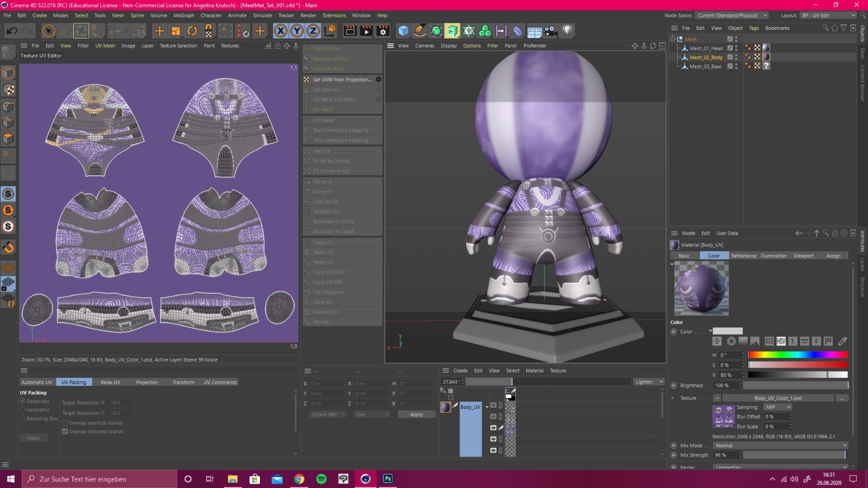This screenshot has height=488, width=868.
Task: Click Set UVW from Projection command
Action: (341, 80)
